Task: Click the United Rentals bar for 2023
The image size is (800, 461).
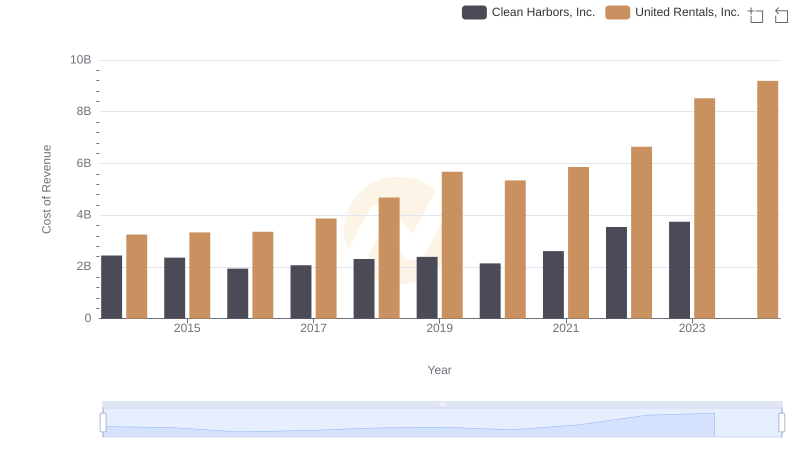Action: coord(704,208)
